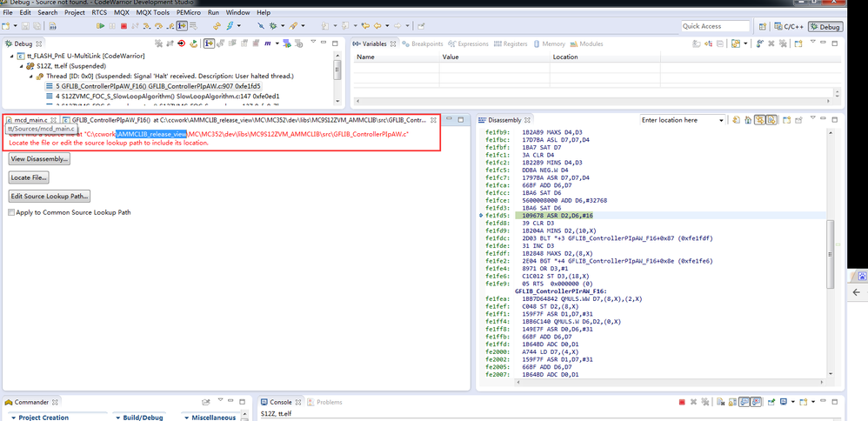Select the Console tab
Image resolution: width=868 pixels, height=421 pixels.
[279, 402]
